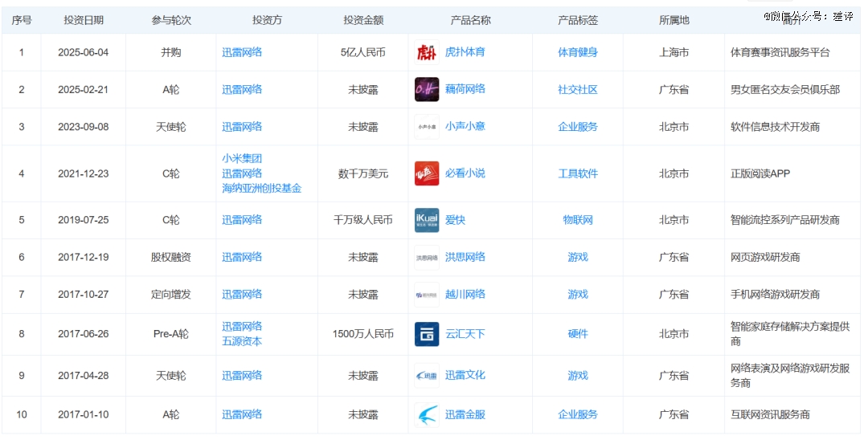This screenshot has width=868, height=440.
Task: Select the 社交社区 tag link
Action: click(578, 89)
